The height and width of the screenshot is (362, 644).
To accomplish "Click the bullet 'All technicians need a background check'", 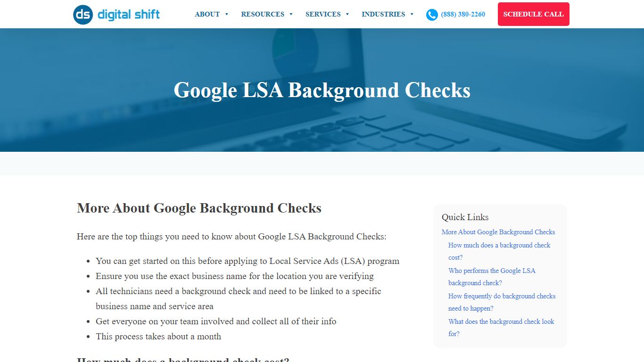I will pos(239,299).
